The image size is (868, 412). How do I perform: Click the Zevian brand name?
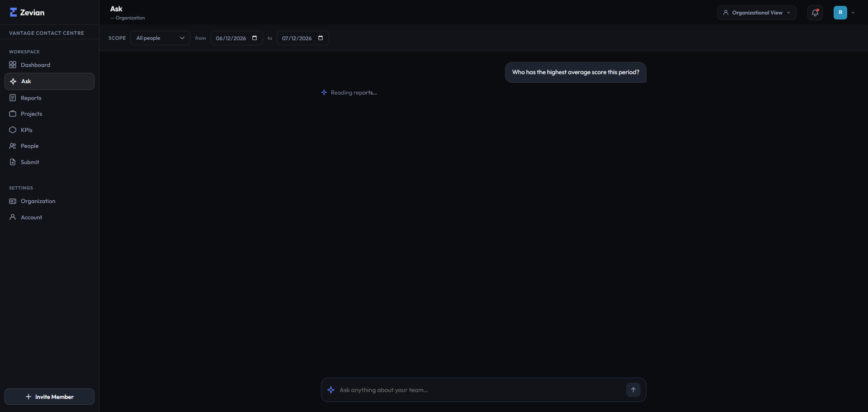[x=32, y=12]
